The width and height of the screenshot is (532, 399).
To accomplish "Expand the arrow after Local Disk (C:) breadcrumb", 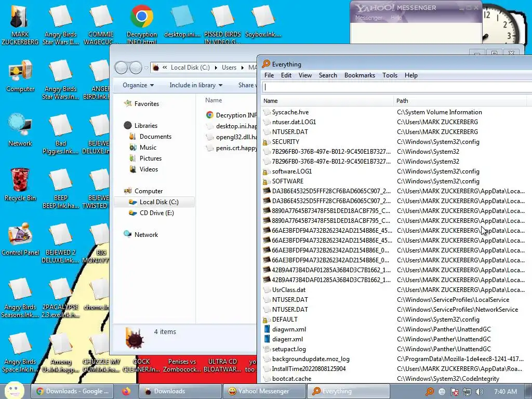I will coord(216,68).
